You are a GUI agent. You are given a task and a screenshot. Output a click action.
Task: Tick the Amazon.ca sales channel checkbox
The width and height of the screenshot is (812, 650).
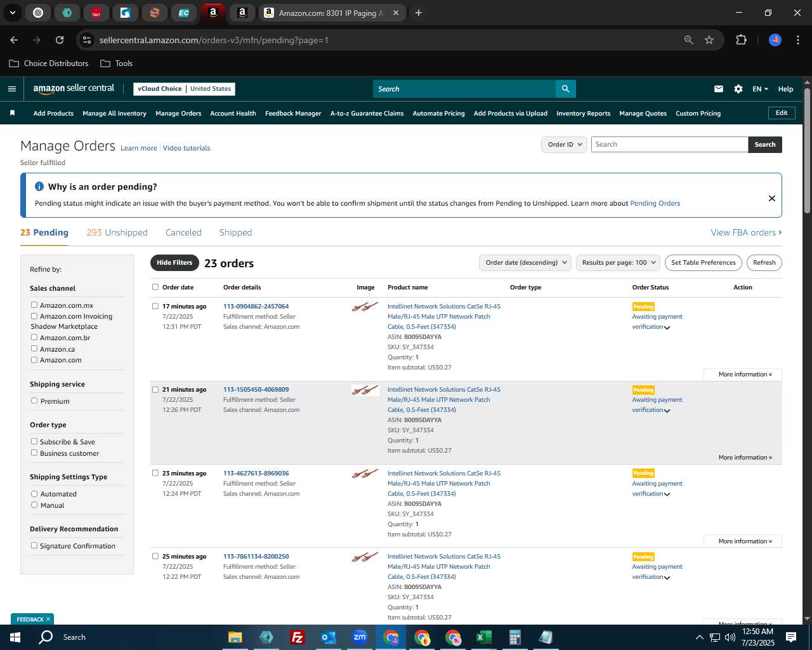point(34,348)
